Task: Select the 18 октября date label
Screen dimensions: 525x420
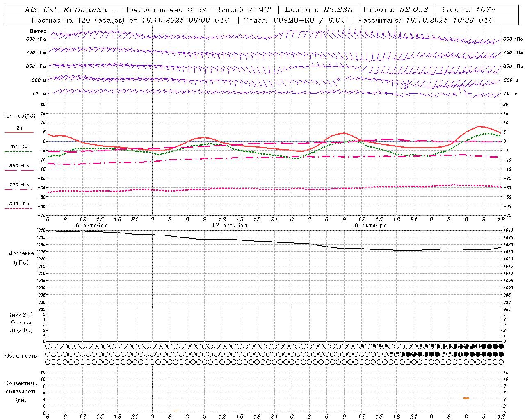Action: click(x=369, y=225)
